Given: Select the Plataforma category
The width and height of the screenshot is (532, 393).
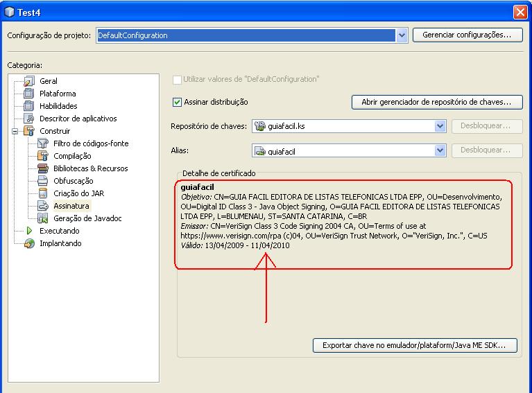Looking at the screenshot, I should pos(58,94).
